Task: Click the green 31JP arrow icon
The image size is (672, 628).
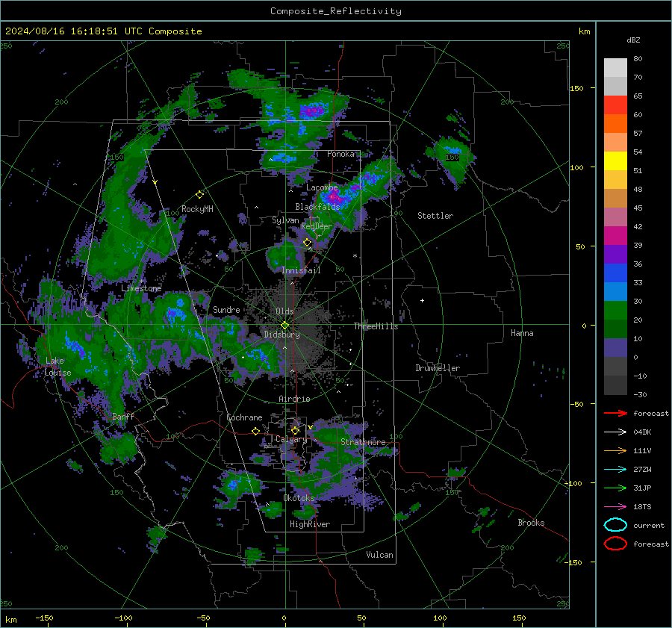Action: coord(615,488)
